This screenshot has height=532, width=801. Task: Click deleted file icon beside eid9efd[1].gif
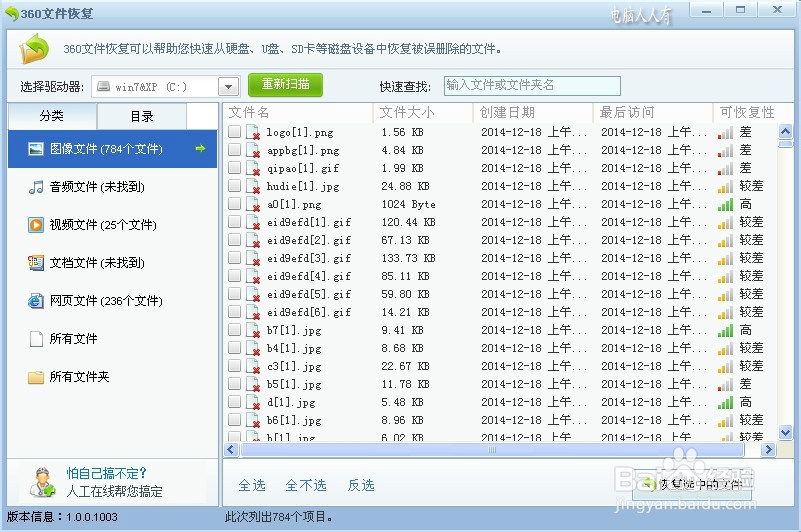[x=253, y=222]
